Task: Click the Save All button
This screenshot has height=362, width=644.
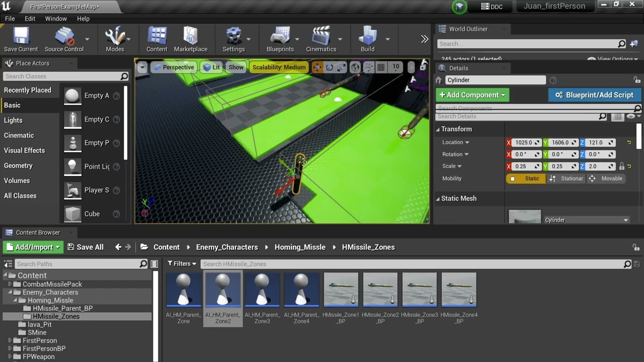Action: coord(86,247)
